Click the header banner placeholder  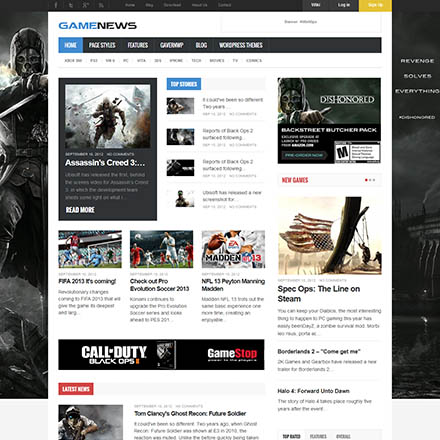301,23
